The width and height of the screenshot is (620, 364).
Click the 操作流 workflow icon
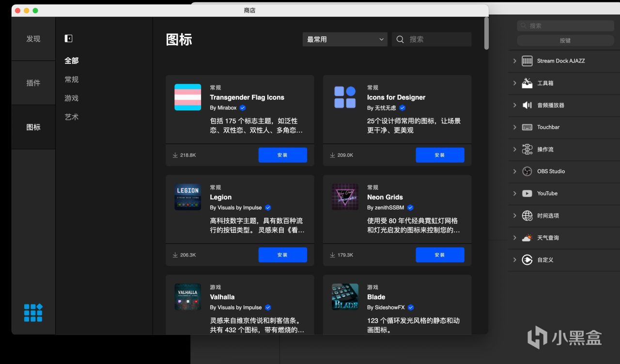pyautogui.click(x=527, y=150)
